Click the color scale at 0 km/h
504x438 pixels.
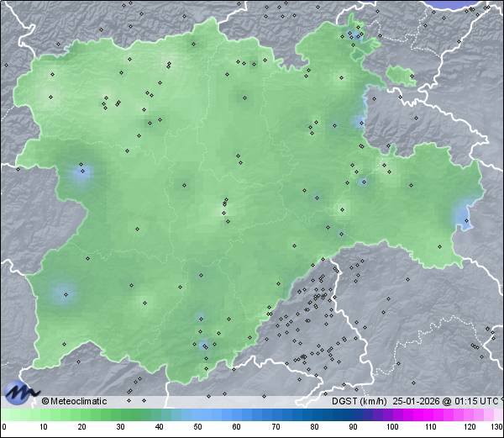pyautogui.click(x=4, y=414)
